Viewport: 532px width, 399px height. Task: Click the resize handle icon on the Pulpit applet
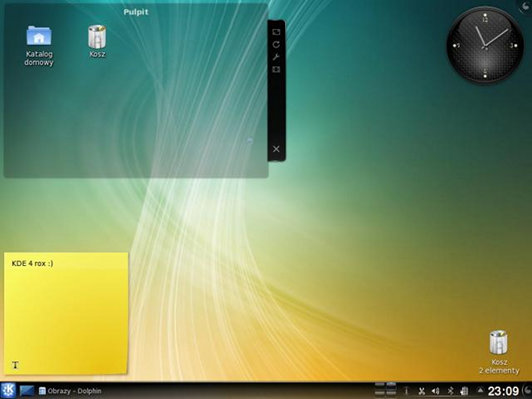coord(276,32)
